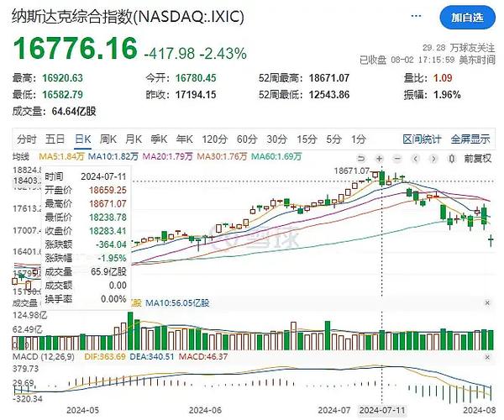This screenshot has height=420, width=504.
Task: Move chart left with the left chevron
Action: pos(416,159)
